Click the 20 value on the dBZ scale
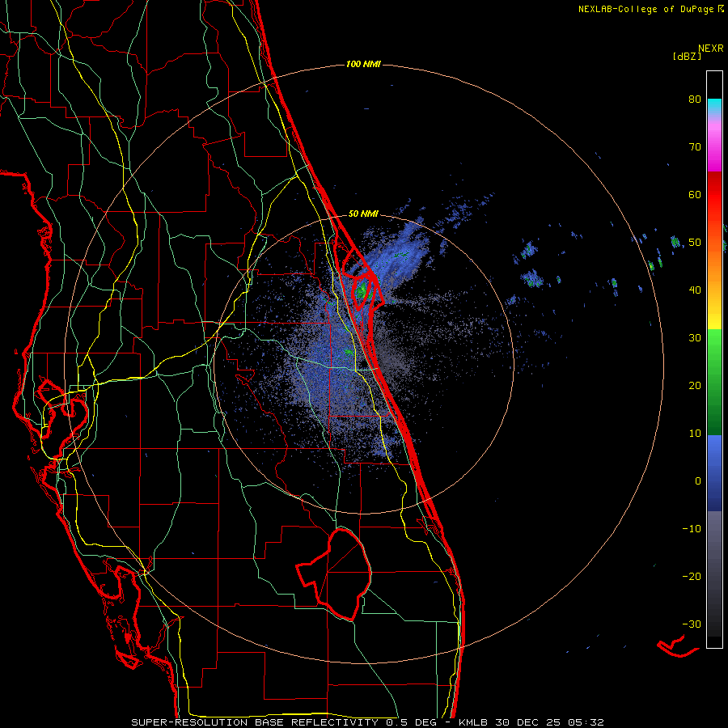Image resolution: width=728 pixels, height=728 pixels. point(695,386)
